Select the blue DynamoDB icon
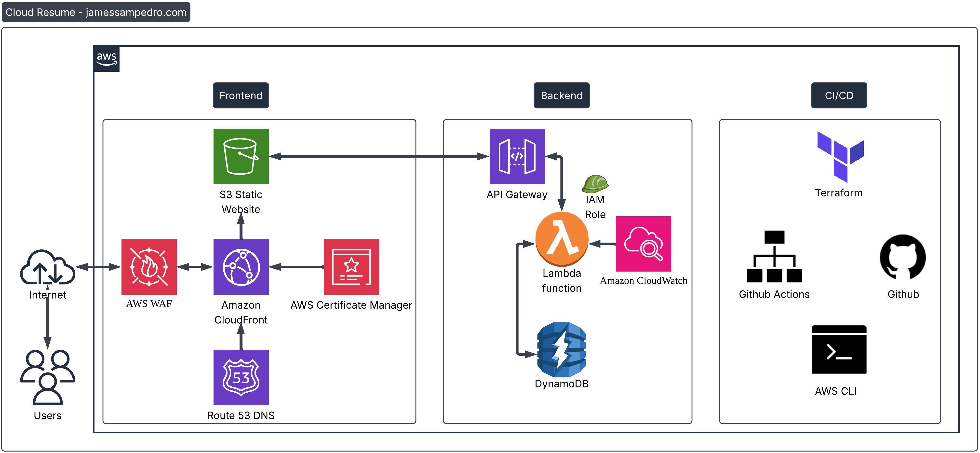 (562, 350)
